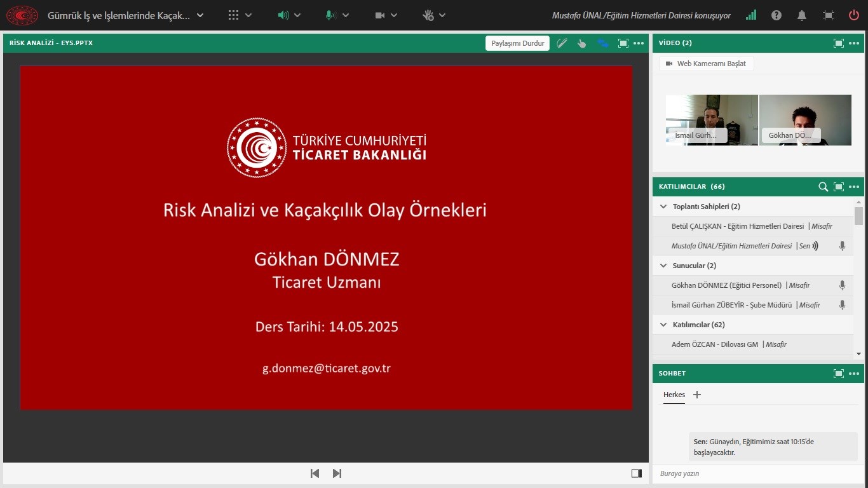
Task: Open Sohbet pod options three dots
Action: coord(854,374)
